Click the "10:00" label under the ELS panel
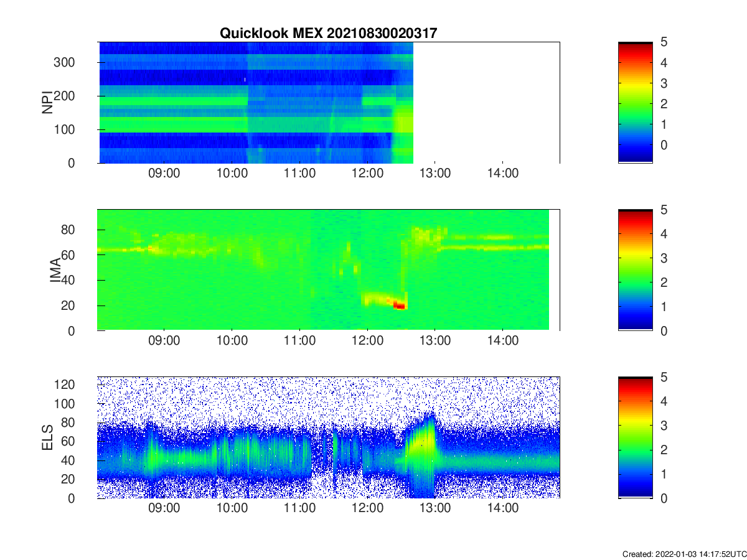The image size is (747, 560). [x=232, y=509]
